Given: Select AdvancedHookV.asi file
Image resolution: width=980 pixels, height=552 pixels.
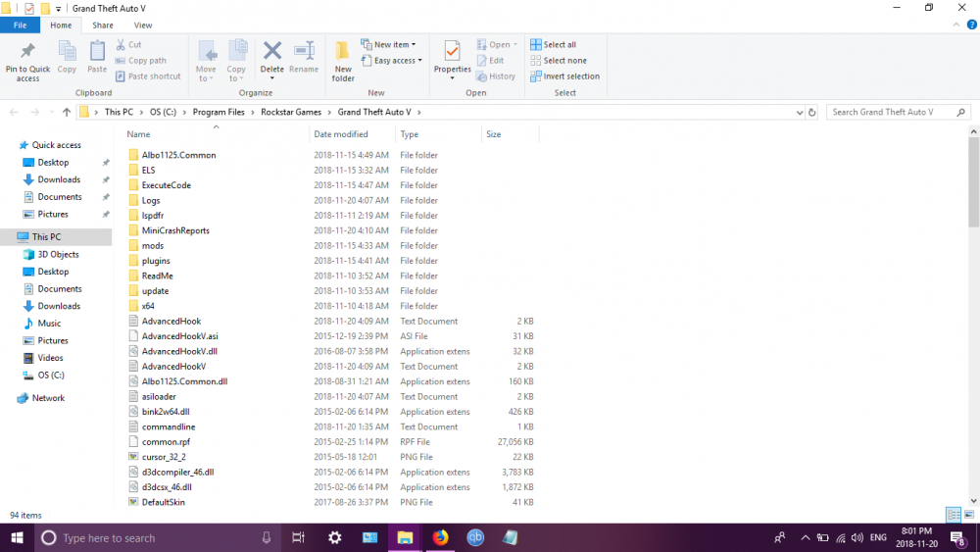Looking at the screenshot, I should tap(180, 336).
